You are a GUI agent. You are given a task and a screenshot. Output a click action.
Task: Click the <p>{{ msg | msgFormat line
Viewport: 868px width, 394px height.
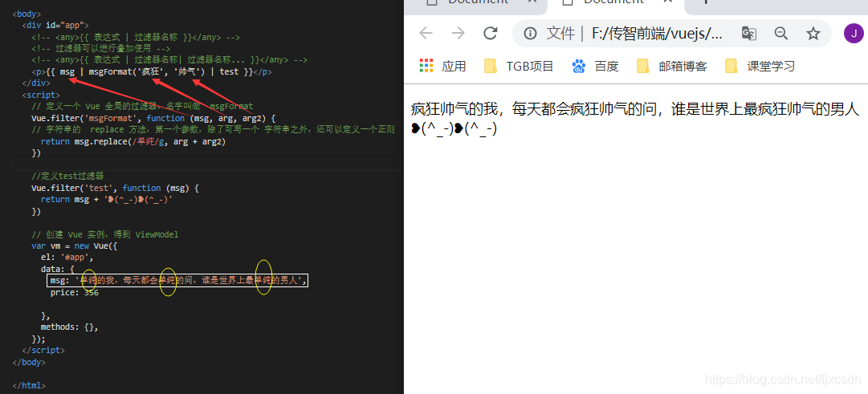[x=151, y=71]
